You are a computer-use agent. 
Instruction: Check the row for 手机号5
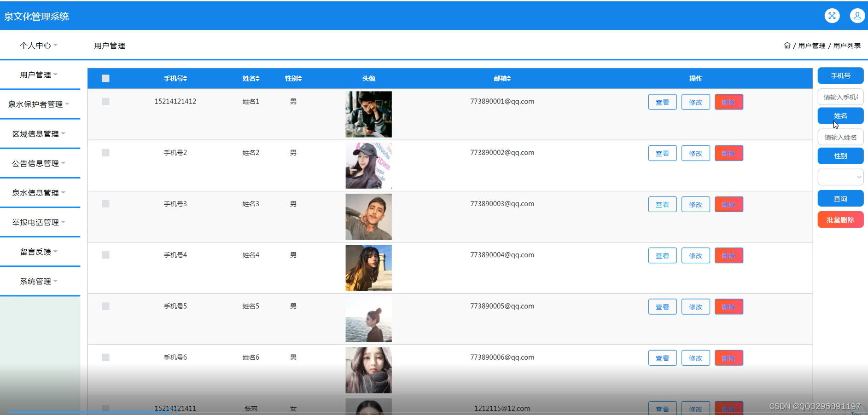coord(105,306)
